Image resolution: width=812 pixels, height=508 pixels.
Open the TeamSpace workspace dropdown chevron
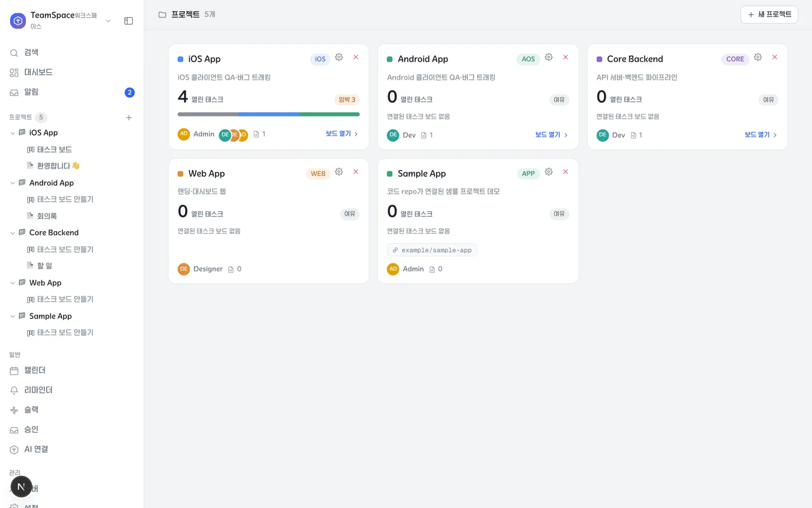pos(108,21)
